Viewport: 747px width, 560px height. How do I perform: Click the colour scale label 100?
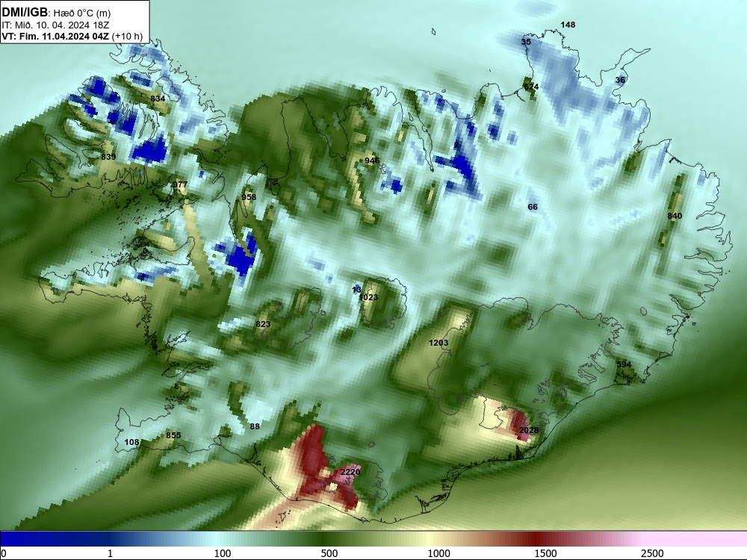coord(223,553)
